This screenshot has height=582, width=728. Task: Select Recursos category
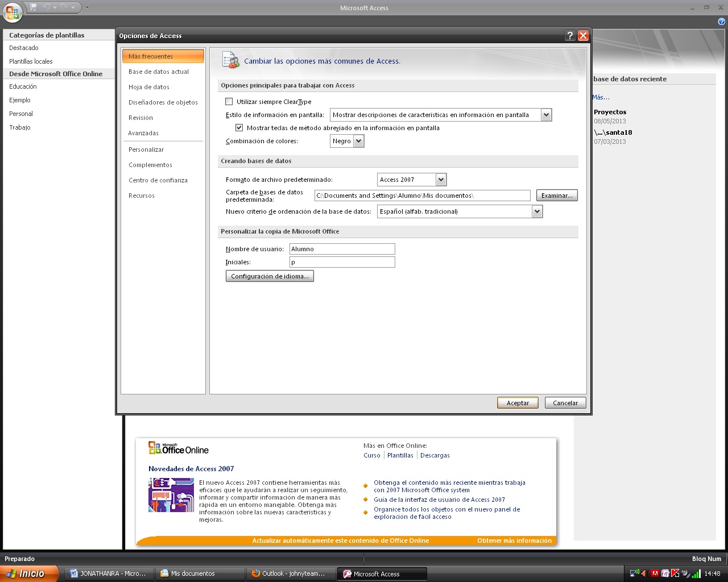[x=163, y=196]
